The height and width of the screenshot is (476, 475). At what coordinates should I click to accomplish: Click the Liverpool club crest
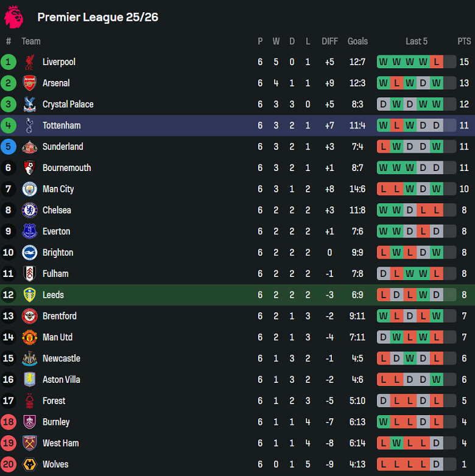[x=29, y=62]
